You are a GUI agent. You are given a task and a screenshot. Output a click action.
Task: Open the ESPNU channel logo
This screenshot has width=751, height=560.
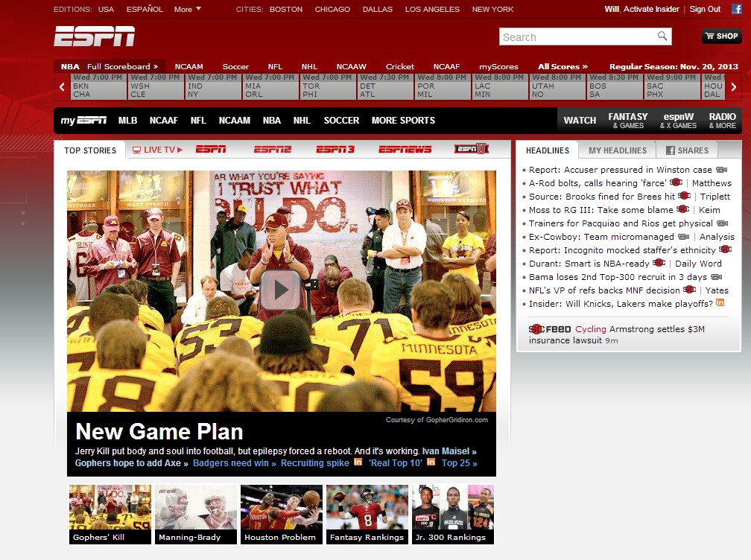472,149
